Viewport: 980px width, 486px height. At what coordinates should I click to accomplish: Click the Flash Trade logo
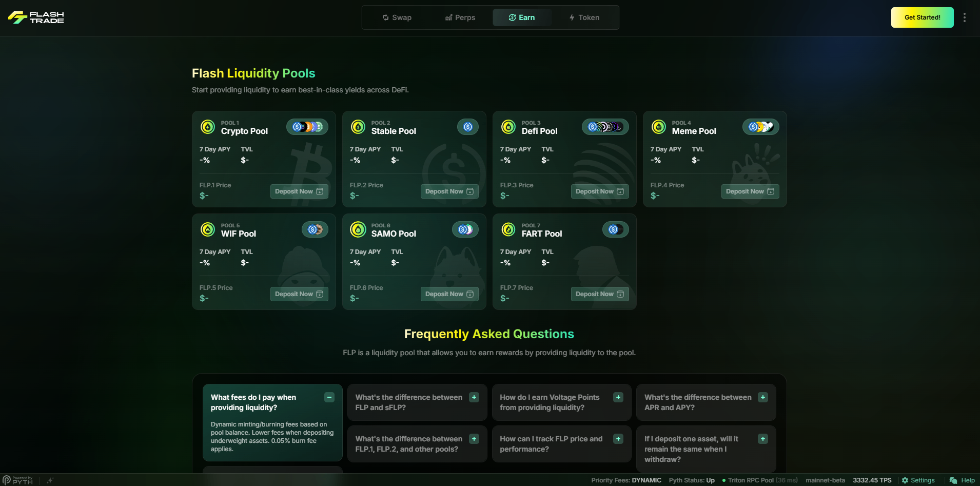(36, 17)
